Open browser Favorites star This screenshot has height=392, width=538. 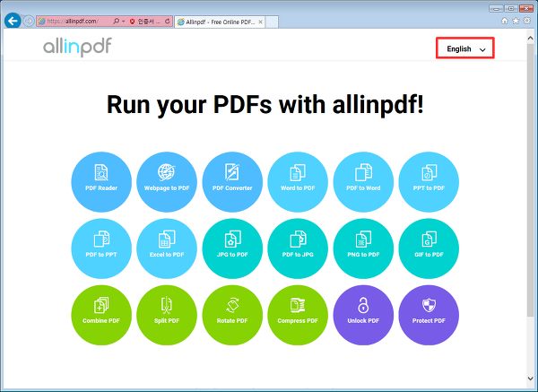[516, 21]
